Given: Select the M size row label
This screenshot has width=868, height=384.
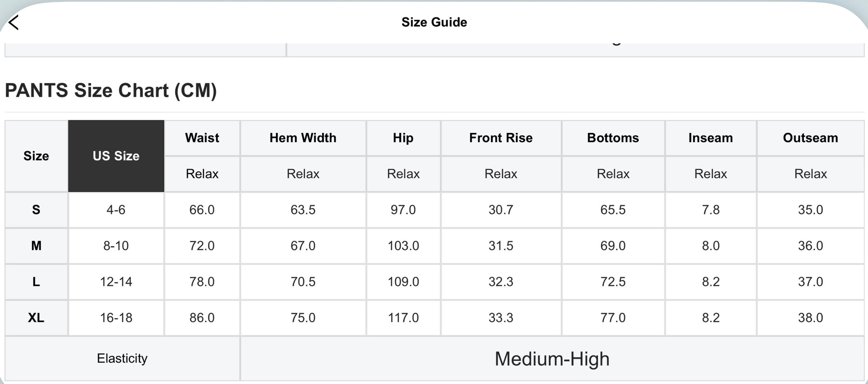Looking at the screenshot, I should 36,246.
